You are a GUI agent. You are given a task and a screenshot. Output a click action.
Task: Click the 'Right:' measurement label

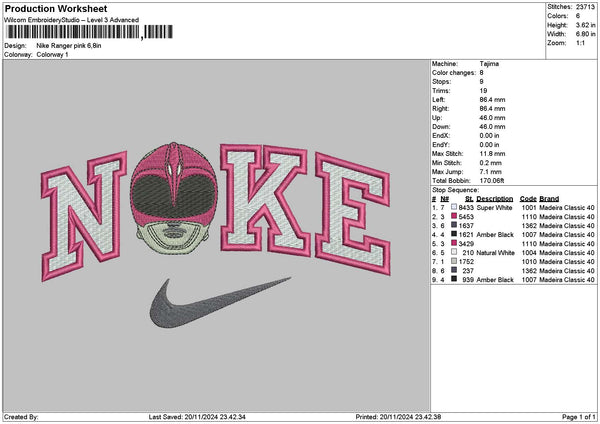click(x=440, y=109)
